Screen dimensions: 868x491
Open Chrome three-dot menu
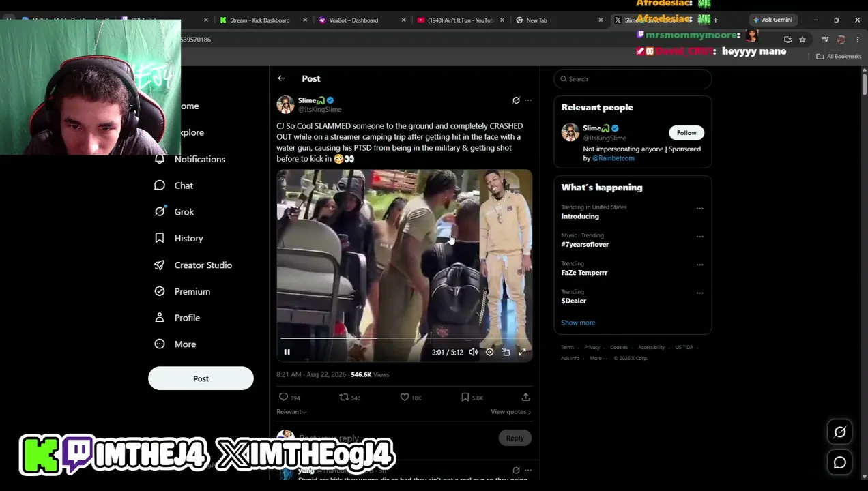(x=857, y=40)
